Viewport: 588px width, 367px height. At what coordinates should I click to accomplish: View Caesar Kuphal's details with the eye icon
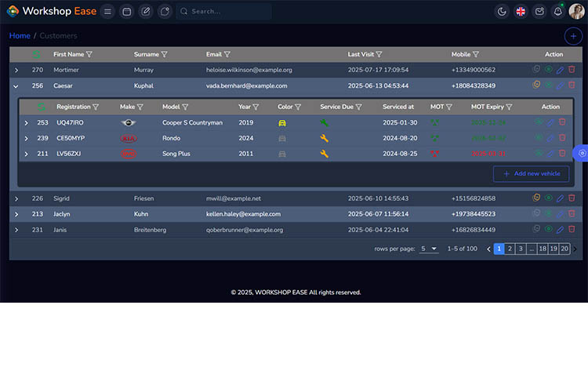tap(548, 85)
